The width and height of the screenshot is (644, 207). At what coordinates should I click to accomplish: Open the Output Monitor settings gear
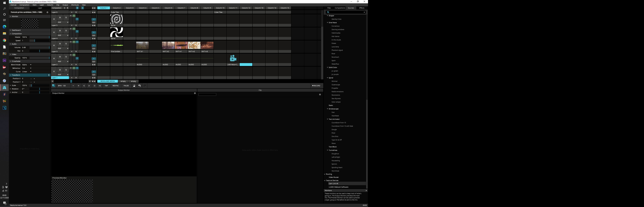pyautogui.click(x=195, y=93)
